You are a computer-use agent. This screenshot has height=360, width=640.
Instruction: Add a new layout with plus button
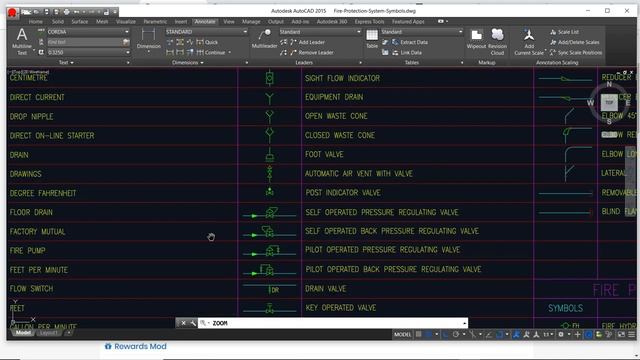coord(69,333)
